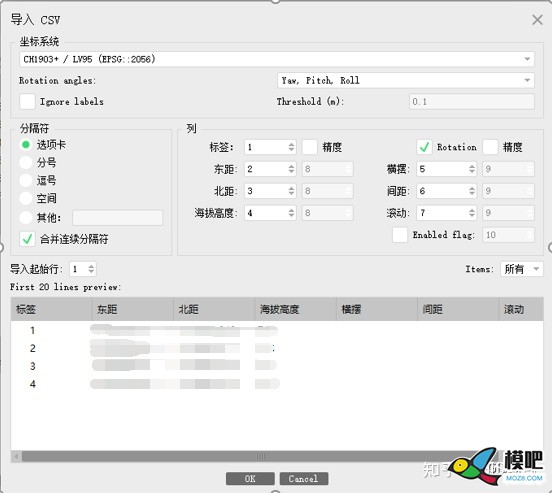Click the 海拔高度 column number stepper

[x=270, y=213]
